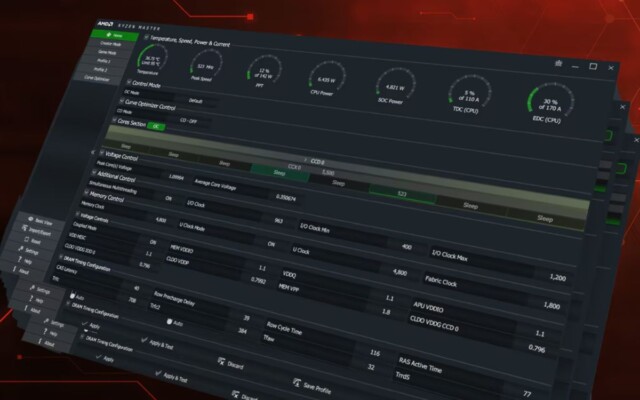Open the CO Mode dropdown showing CO - OFF
This screenshot has height=400, width=640.
click(188, 121)
